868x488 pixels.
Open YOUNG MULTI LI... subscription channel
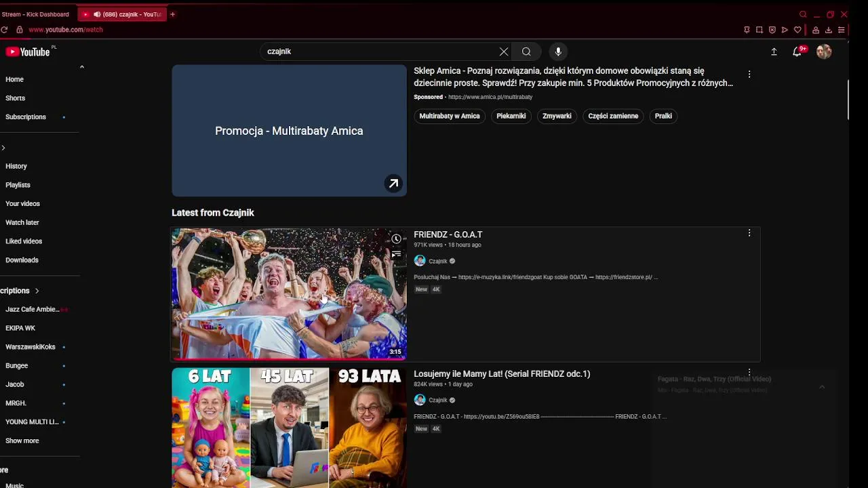[32, 422]
